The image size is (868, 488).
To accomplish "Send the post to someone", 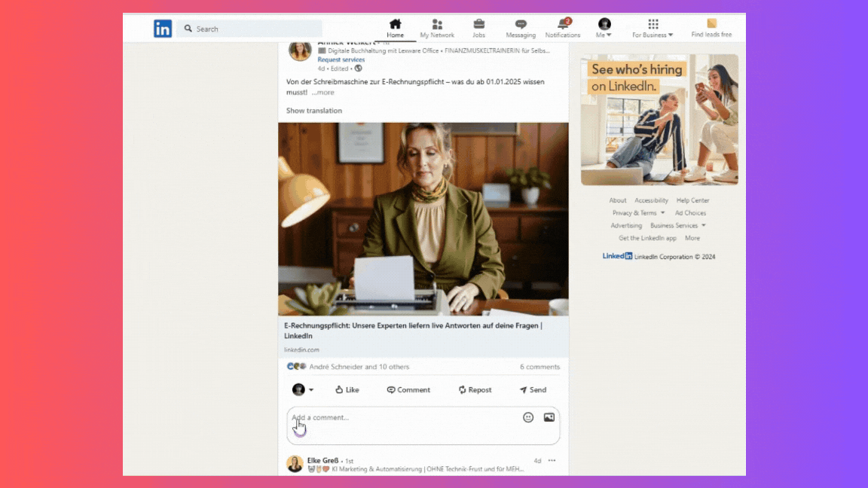I will click(x=533, y=390).
